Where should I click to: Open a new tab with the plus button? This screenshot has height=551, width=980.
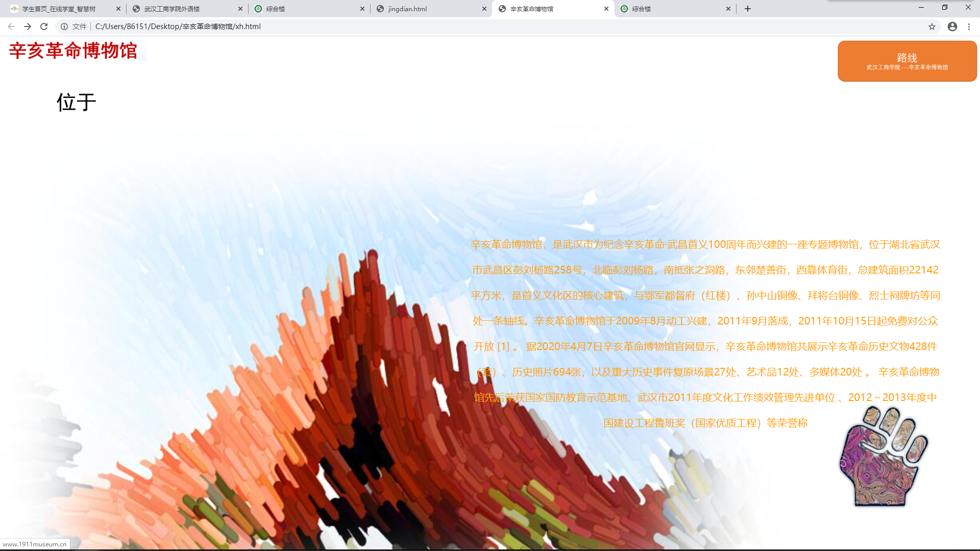[748, 9]
